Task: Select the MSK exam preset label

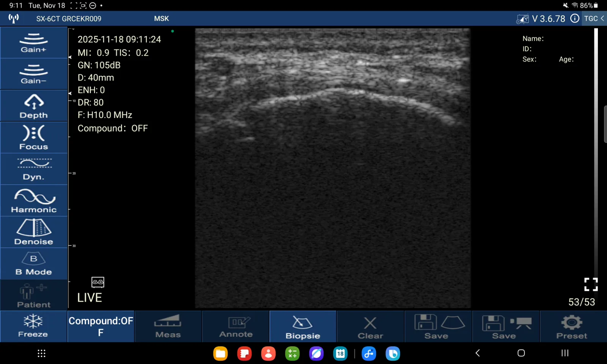Action: [161, 19]
